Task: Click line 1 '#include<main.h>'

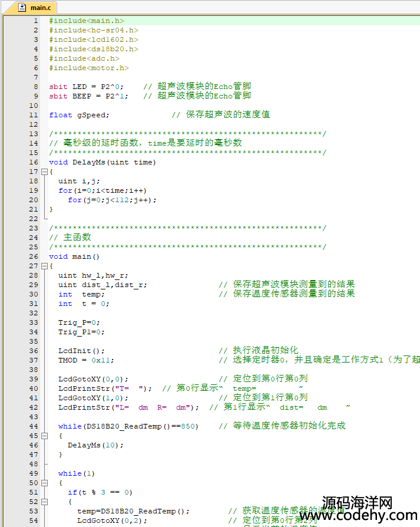Action: pos(87,21)
